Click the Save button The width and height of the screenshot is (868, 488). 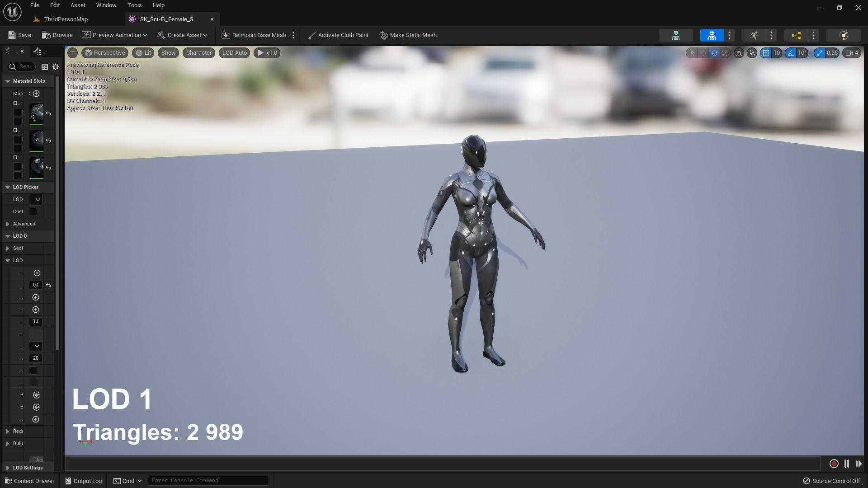(19, 35)
